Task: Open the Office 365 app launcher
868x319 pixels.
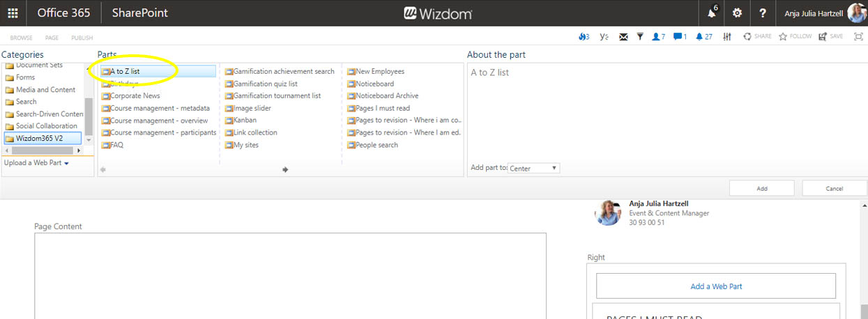Action: (x=13, y=13)
